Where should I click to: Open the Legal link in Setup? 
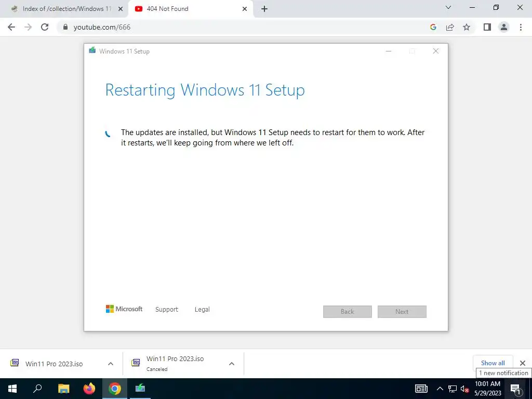202,310
